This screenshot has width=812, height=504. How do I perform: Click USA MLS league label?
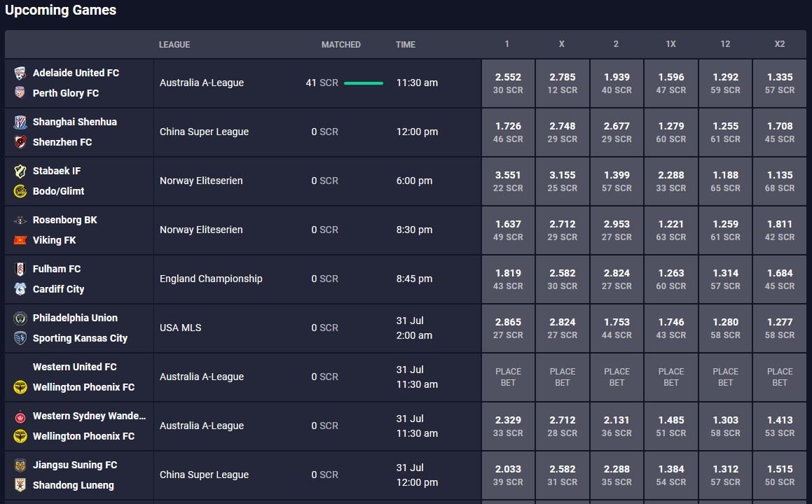point(180,328)
